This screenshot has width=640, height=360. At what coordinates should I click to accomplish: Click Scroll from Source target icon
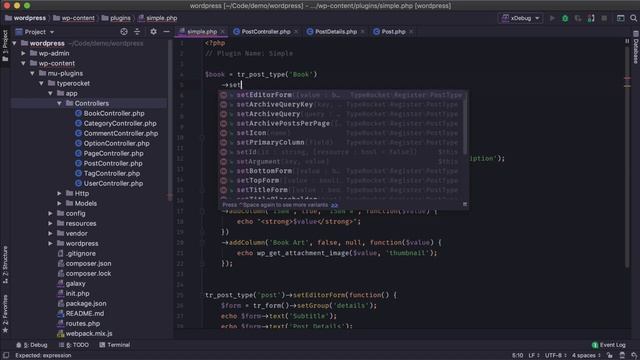pyautogui.click(x=124, y=31)
